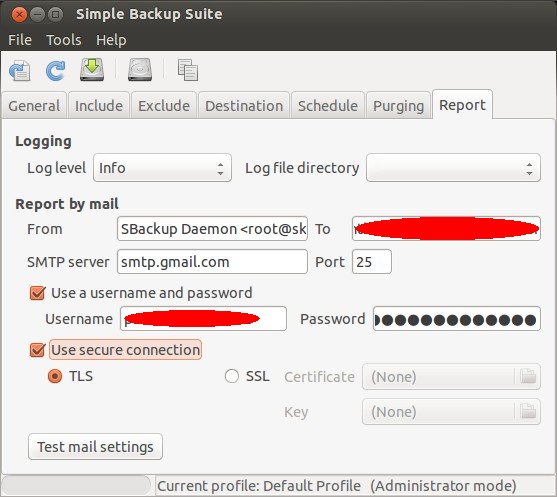Click the documents profile manager icon

(188, 70)
